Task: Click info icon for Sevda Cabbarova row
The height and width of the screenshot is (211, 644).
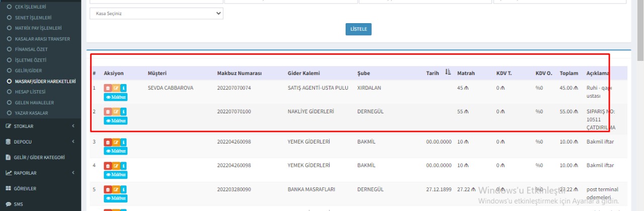Action: click(x=124, y=88)
